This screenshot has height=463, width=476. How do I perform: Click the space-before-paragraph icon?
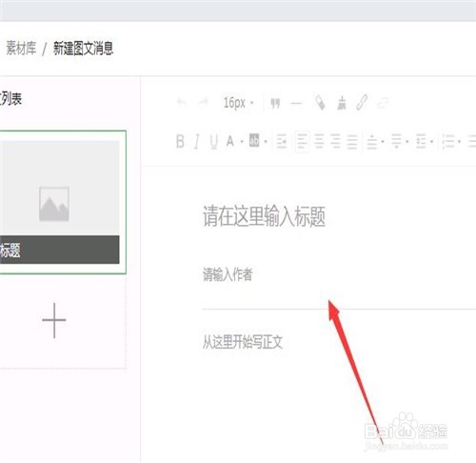tap(372, 142)
